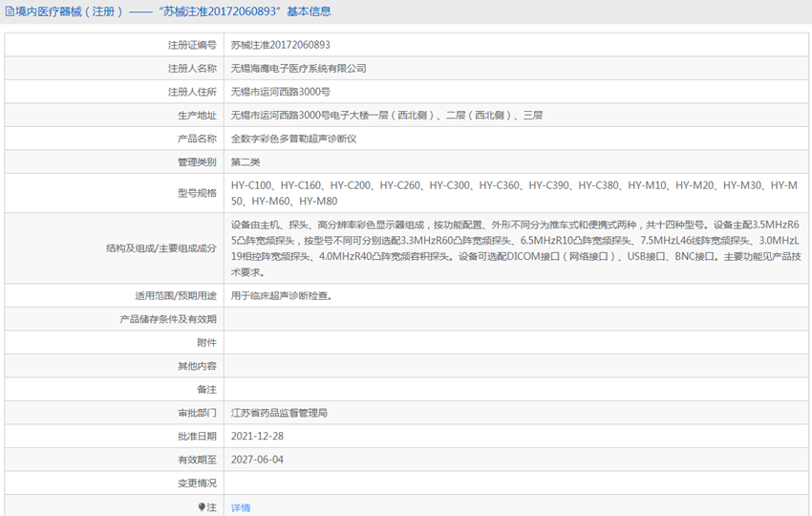Click the approval department 江苏省药品监督管理局
Screen dimensions: 812x516
coord(279,413)
